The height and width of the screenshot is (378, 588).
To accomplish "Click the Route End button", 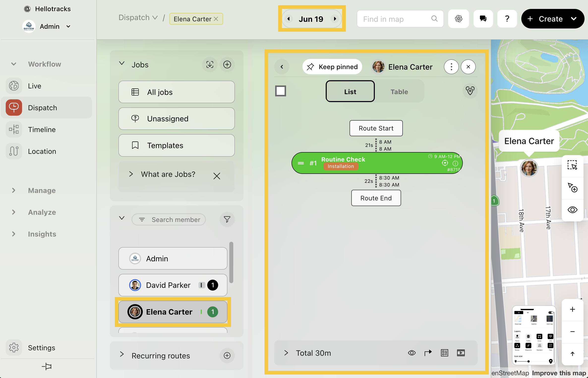I will (x=376, y=198).
